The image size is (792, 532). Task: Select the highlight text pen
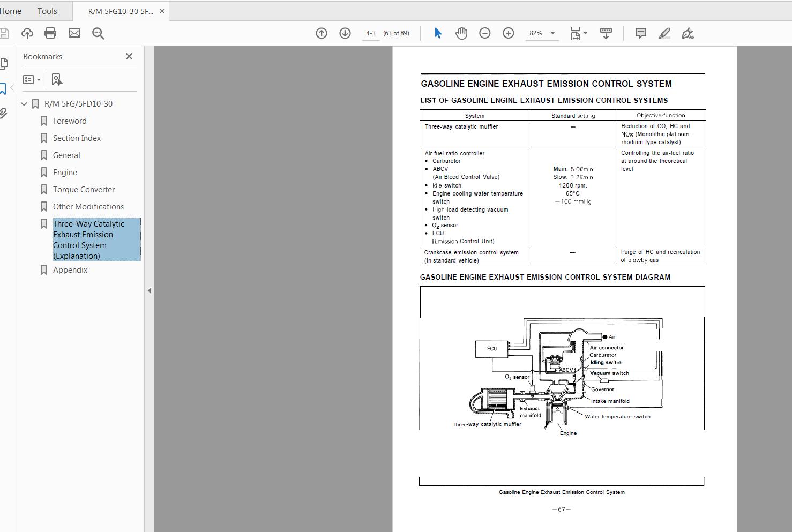pos(664,33)
